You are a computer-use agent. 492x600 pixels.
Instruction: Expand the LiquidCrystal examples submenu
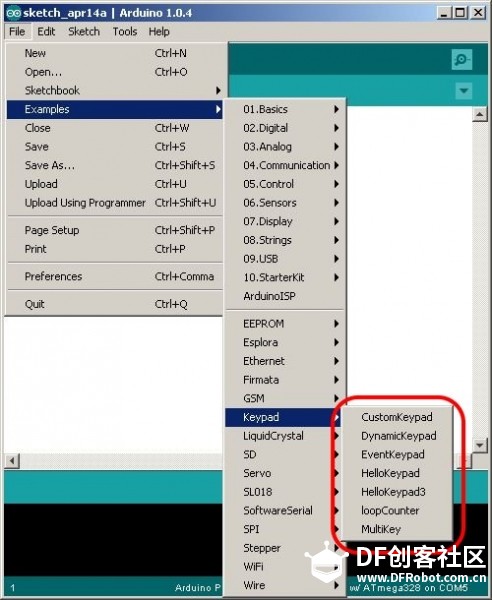pos(282,435)
